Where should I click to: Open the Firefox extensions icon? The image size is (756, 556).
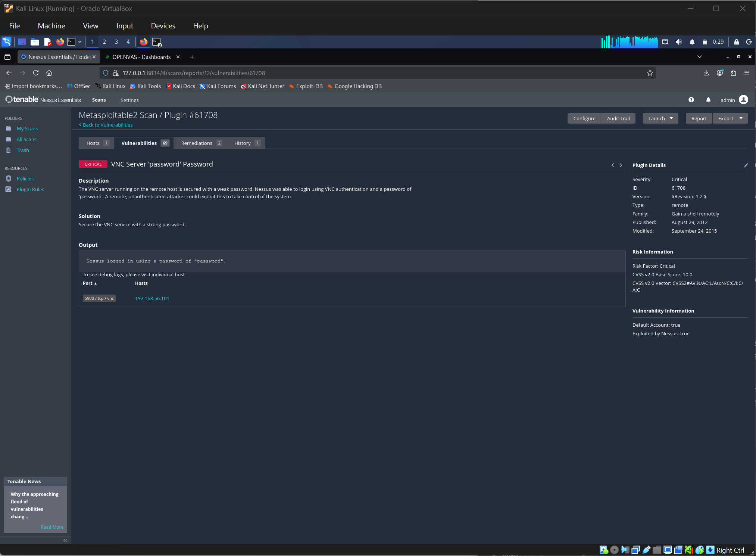click(x=733, y=73)
